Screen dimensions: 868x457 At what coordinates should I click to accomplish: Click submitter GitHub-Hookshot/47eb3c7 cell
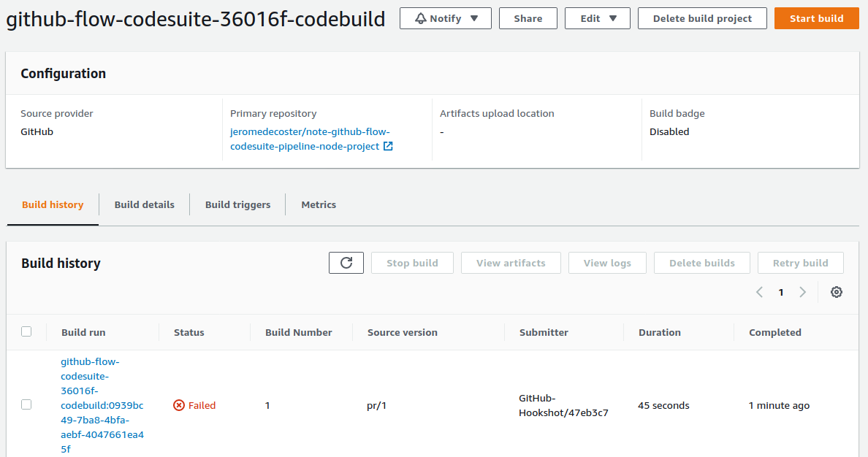[x=563, y=406]
